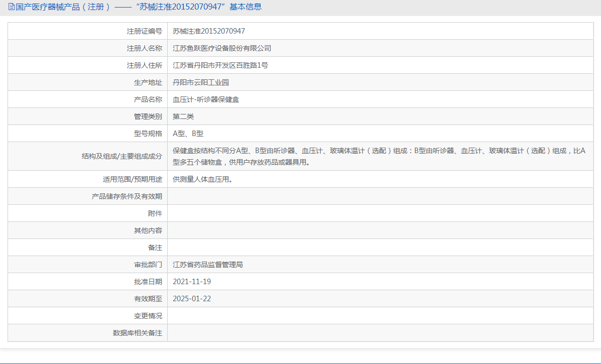Image resolution: width=601 pixels, height=364 pixels.
Task: Click the value 第二类
Action: pos(183,116)
